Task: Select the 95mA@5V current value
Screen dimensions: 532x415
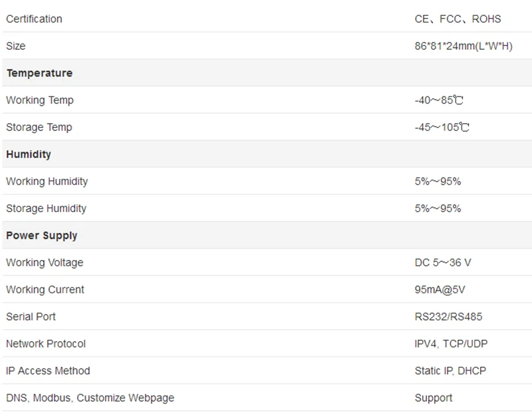Action: coord(440,289)
